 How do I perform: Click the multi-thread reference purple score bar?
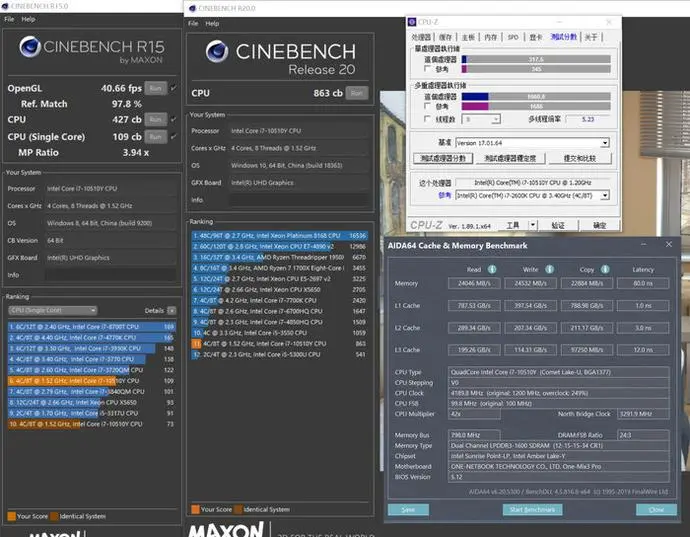coord(536,106)
